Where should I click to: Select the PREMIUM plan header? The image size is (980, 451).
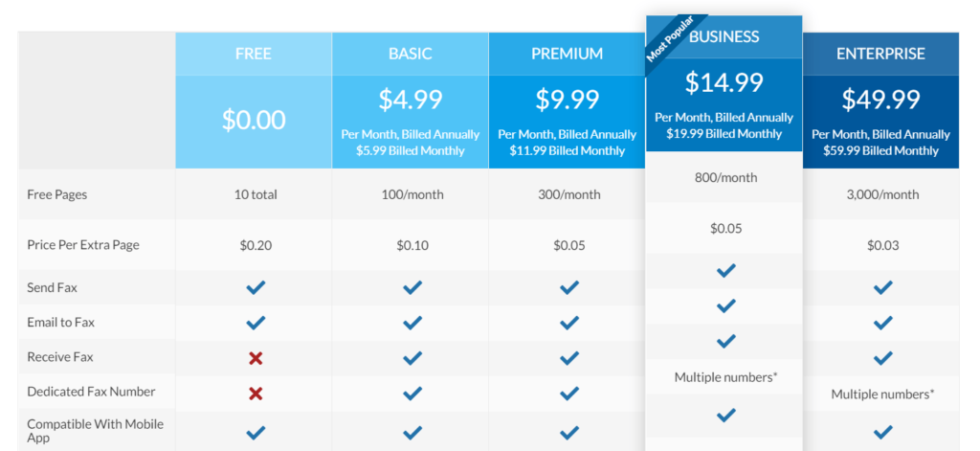pyautogui.click(x=567, y=54)
